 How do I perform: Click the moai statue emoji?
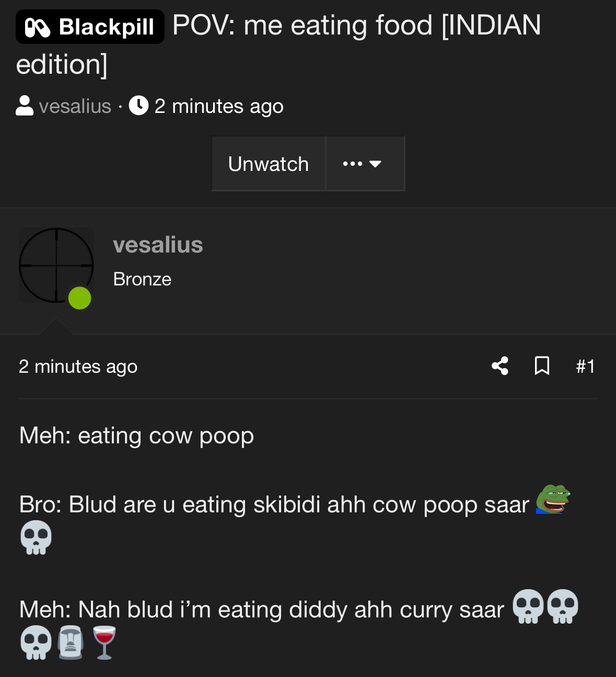point(71,642)
